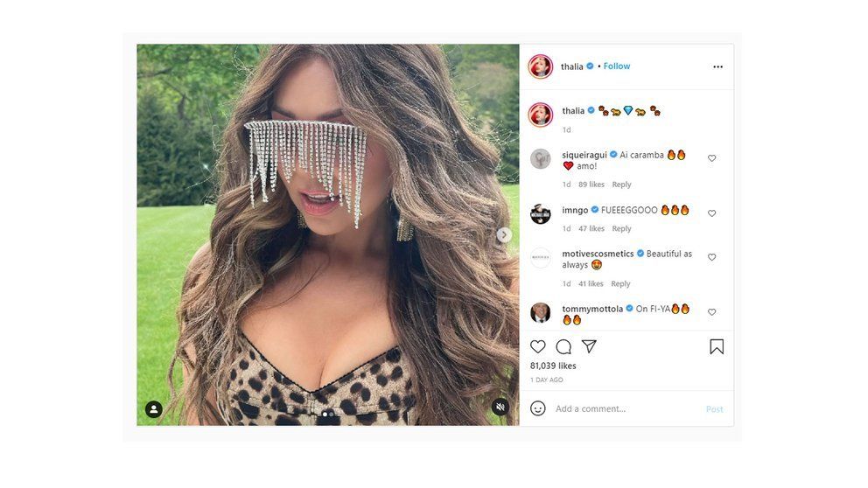
Task: Reply to imngo's comment
Action: pyautogui.click(x=621, y=228)
